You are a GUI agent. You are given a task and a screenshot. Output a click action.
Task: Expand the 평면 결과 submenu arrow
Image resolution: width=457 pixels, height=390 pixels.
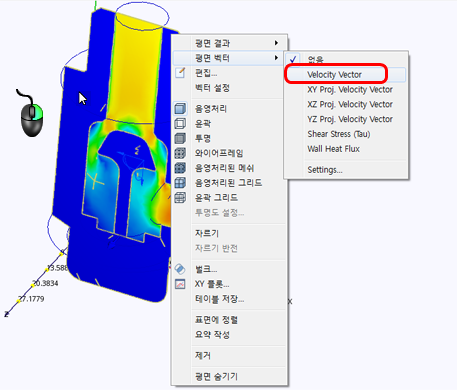[x=276, y=43]
